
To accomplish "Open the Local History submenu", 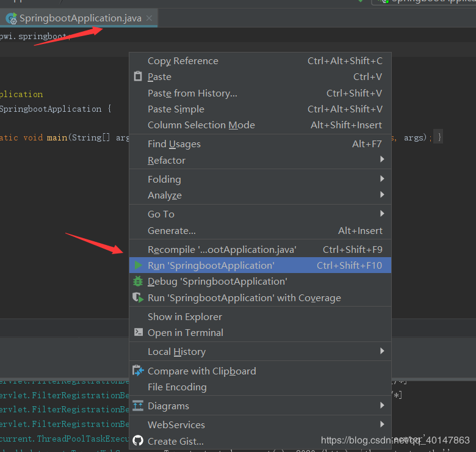I will pos(176,352).
